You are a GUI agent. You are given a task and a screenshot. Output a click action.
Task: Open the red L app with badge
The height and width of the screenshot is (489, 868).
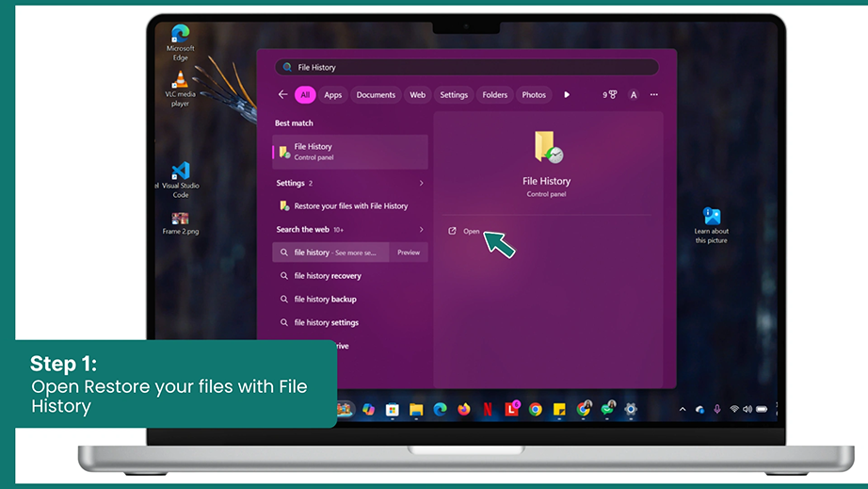tap(512, 409)
